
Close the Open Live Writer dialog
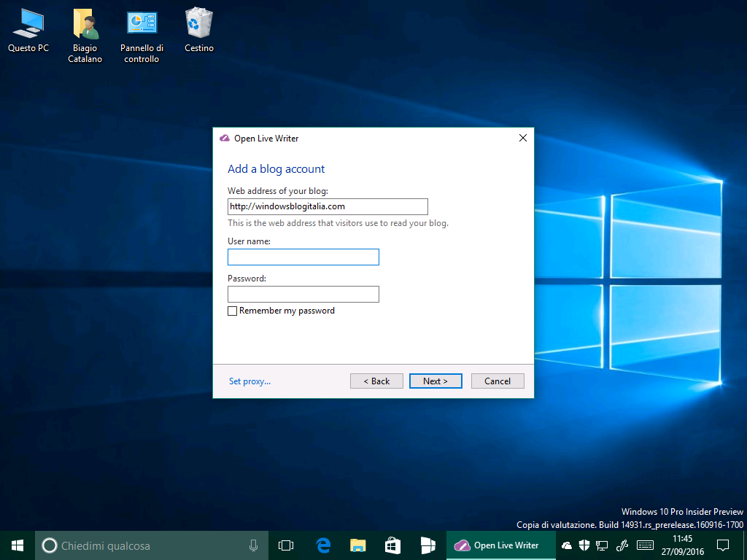coord(522,138)
